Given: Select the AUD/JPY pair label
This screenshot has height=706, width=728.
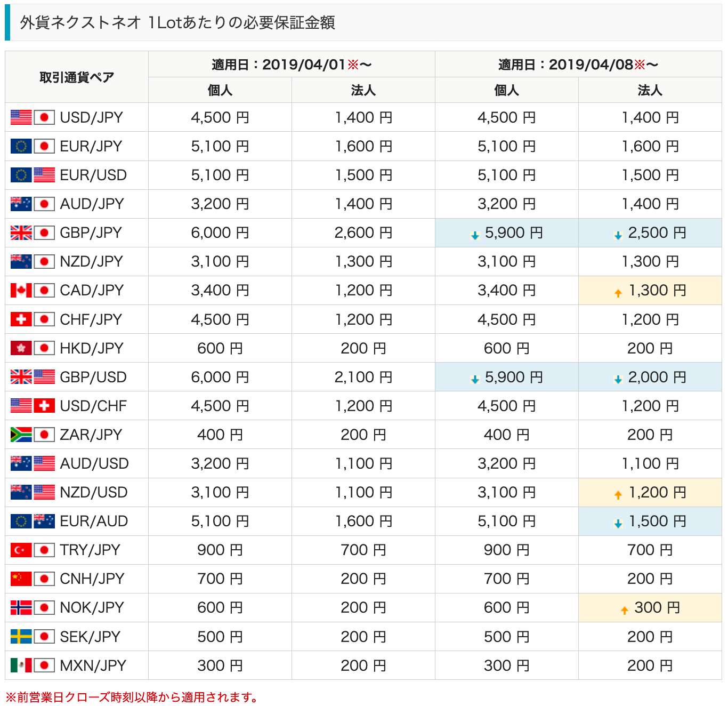Looking at the screenshot, I should pos(92,204).
